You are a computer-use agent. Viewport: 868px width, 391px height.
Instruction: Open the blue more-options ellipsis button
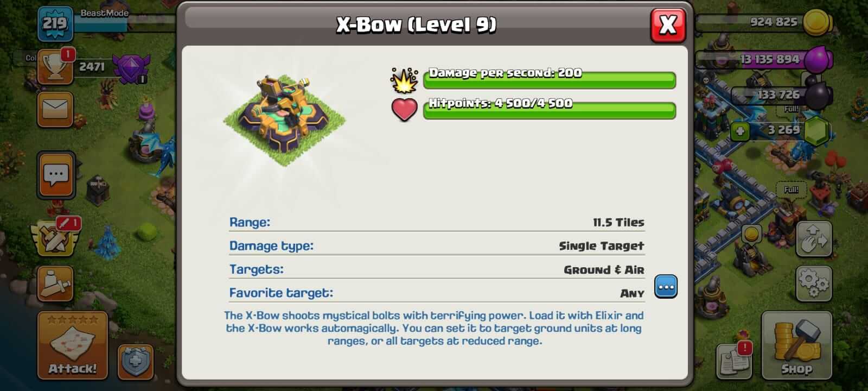pos(666,286)
